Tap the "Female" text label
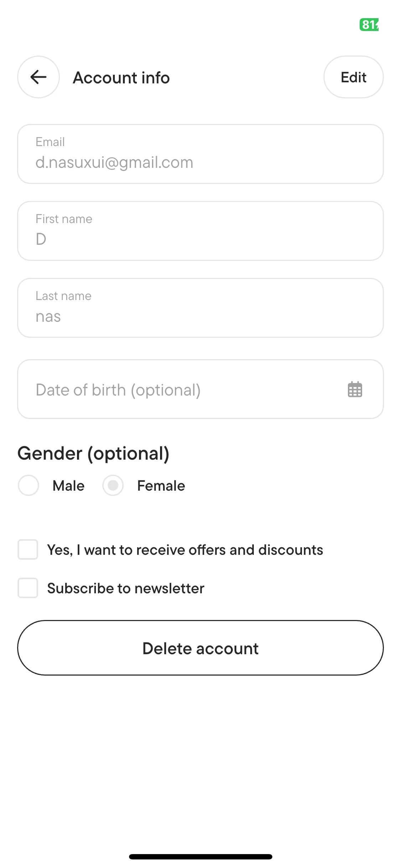 pyautogui.click(x=161, y=486)
